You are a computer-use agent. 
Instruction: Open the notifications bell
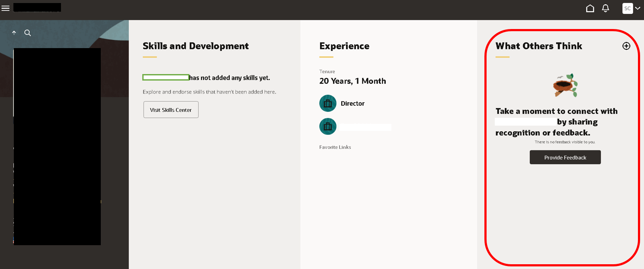point(605,8)
